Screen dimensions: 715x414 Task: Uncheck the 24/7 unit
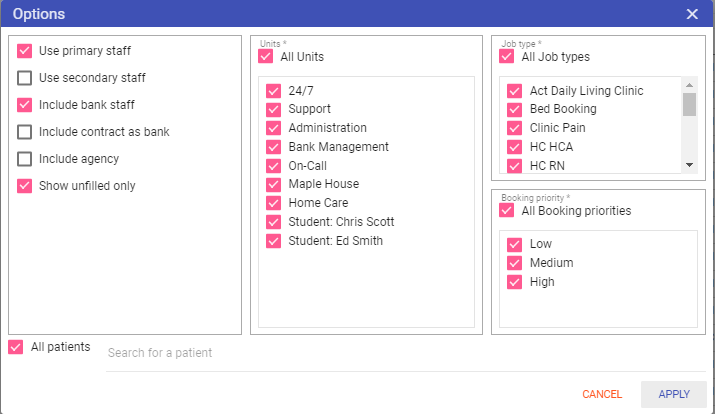(274, 91)
